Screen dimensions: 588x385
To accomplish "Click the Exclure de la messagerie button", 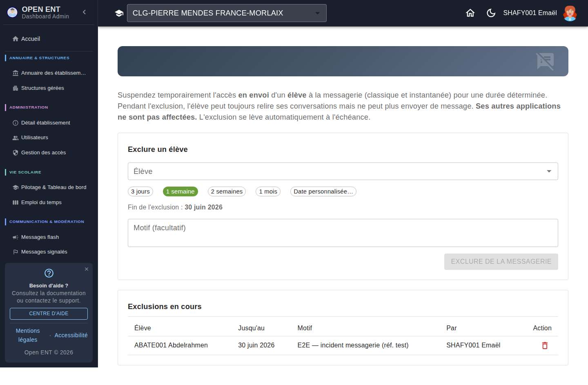I will (x=501, y=262).
